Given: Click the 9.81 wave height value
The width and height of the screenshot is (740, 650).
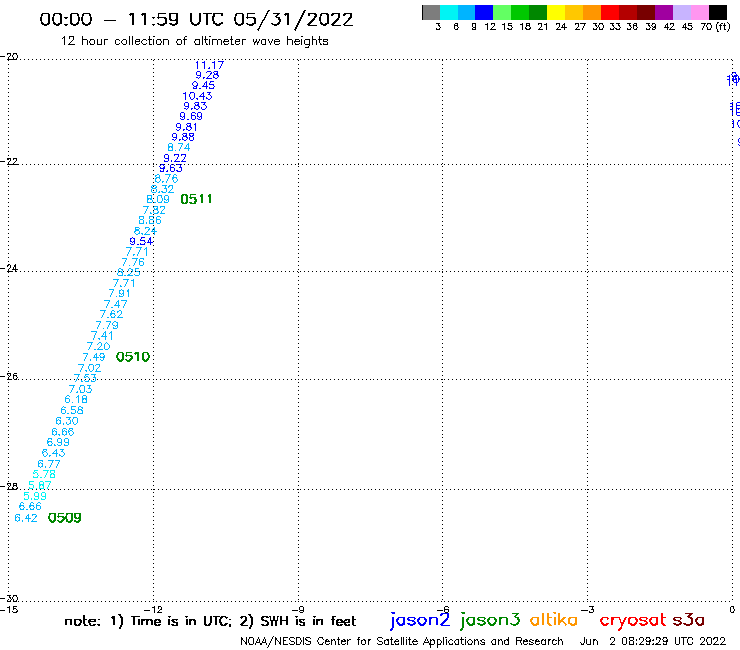Looking at the screenshot, I should 186,127.
